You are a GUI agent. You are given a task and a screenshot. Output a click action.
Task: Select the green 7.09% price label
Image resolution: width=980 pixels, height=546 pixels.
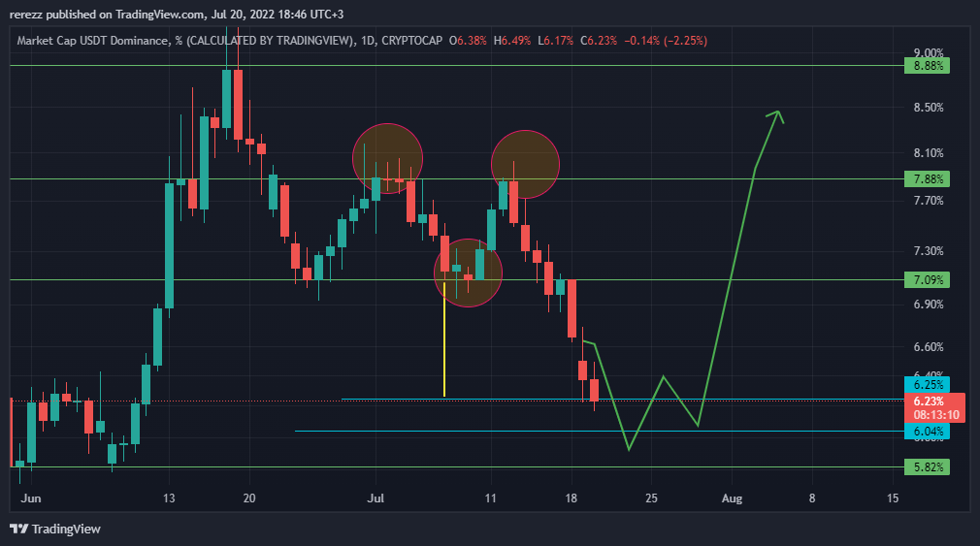(927, 280)
